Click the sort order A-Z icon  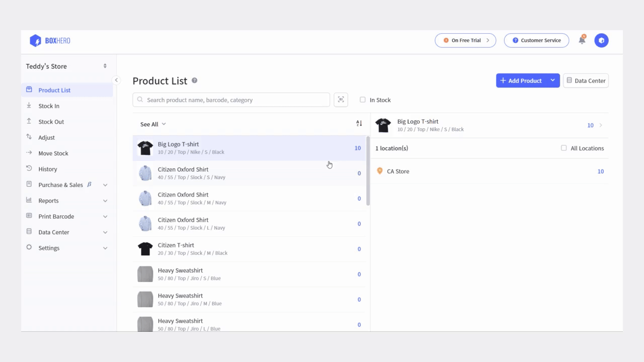(x=359, y=124)
